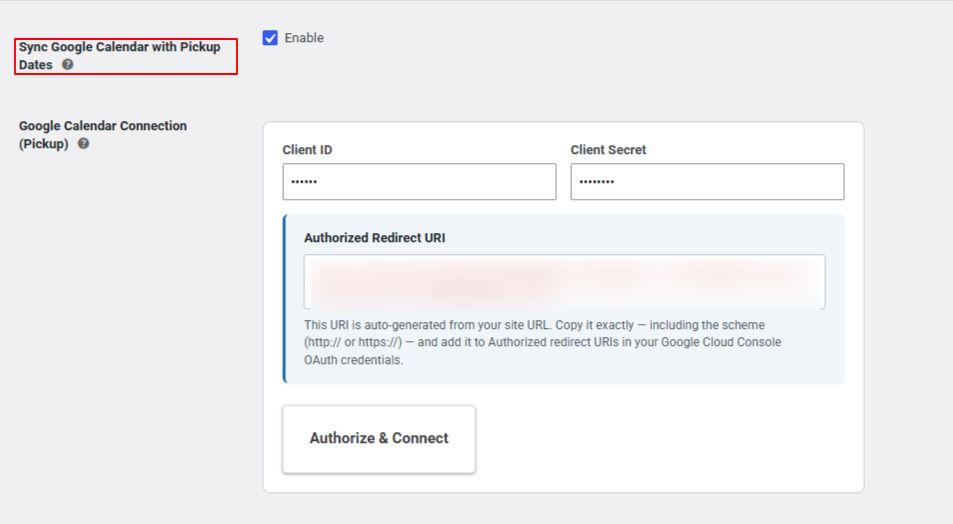Viewport: 953px width, 524px height.
Task: Click the Enable label text
Action: click(304, 38)
